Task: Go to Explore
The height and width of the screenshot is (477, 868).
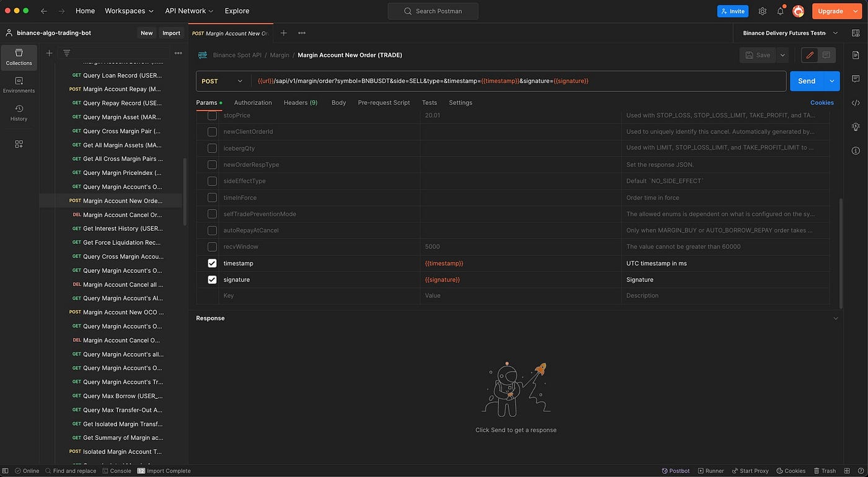Action: pyautogui.click(x=237, y=11)
